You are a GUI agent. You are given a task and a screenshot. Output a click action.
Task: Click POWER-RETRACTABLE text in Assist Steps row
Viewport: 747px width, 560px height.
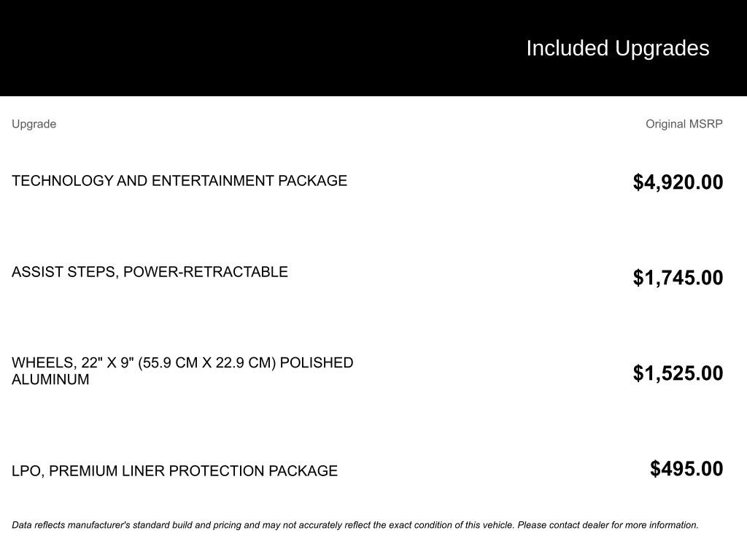click(x=206, y=272)
